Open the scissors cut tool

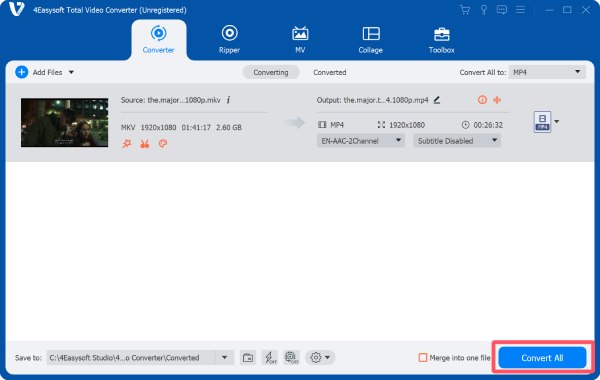(145, 144)
